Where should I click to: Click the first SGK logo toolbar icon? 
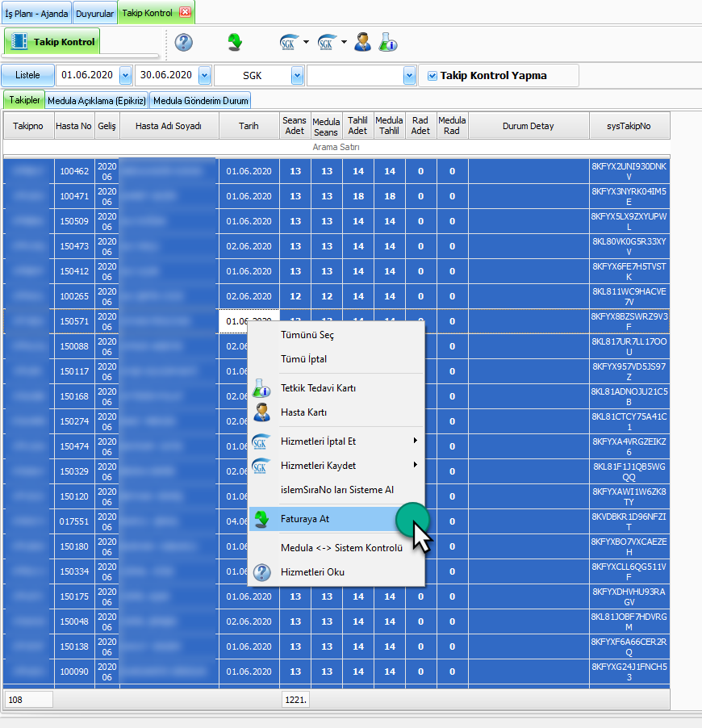[x=289, y=43]
